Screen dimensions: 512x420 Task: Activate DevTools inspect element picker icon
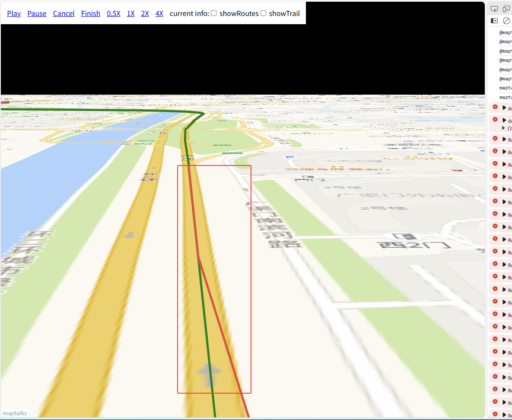tap(494, 9)
